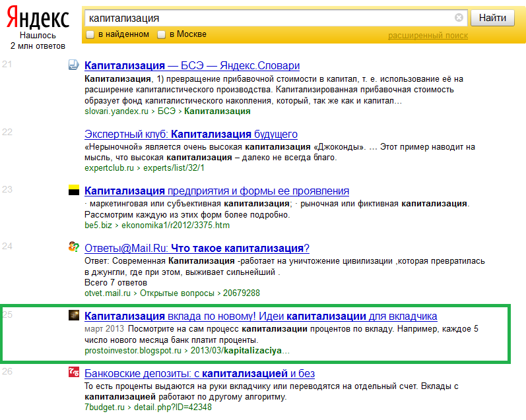The width and height of the screenshot is (526, 420).
Task: Click the be5.biz green URL
Action: [x=98, y=225]
